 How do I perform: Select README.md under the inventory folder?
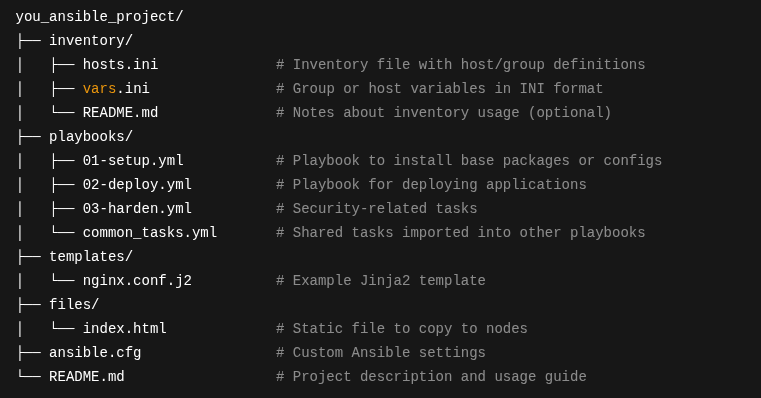(120, 112)
